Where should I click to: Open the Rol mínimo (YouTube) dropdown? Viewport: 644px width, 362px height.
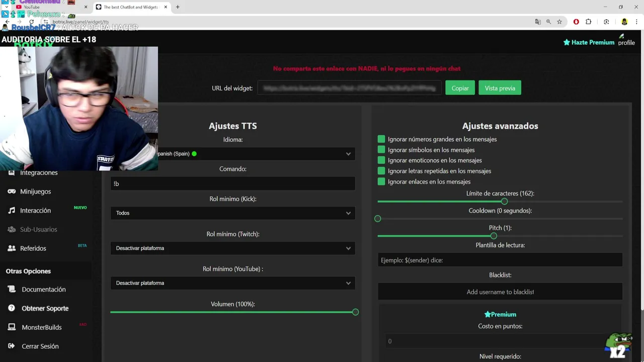[232, 283]
